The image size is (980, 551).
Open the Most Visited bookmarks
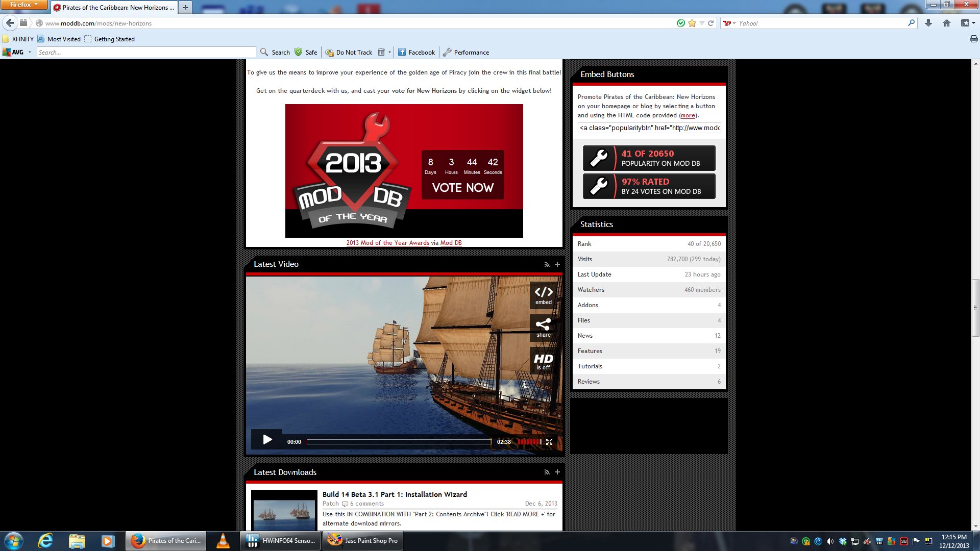(59, 39)
